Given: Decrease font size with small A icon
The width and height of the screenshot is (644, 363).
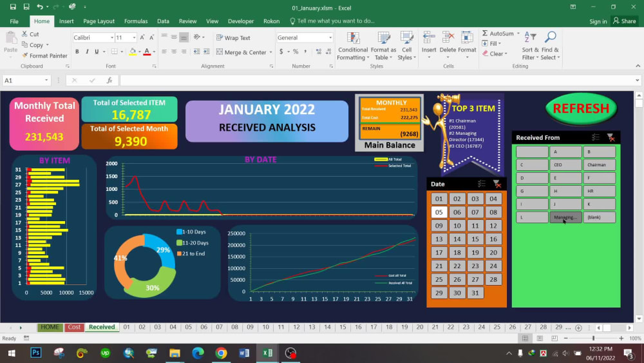Looking at the screenshot, I should 151,37.
